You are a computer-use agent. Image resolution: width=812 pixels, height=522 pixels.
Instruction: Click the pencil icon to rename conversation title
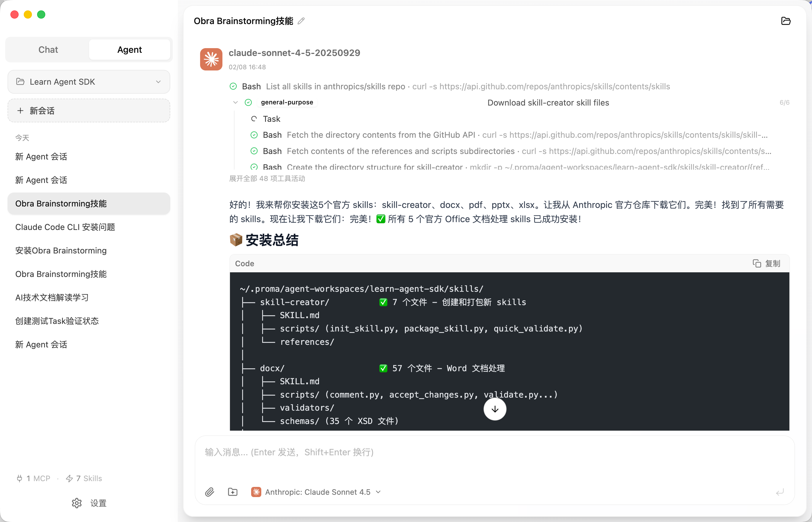[x=301, y=21]
